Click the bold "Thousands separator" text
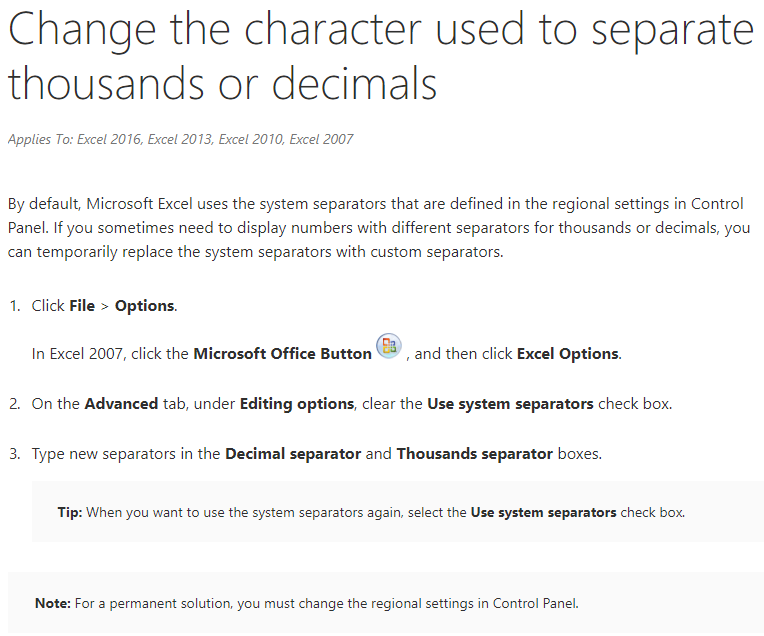The height and width of the screenshot is (636, 764). click(x=474, y=453)
